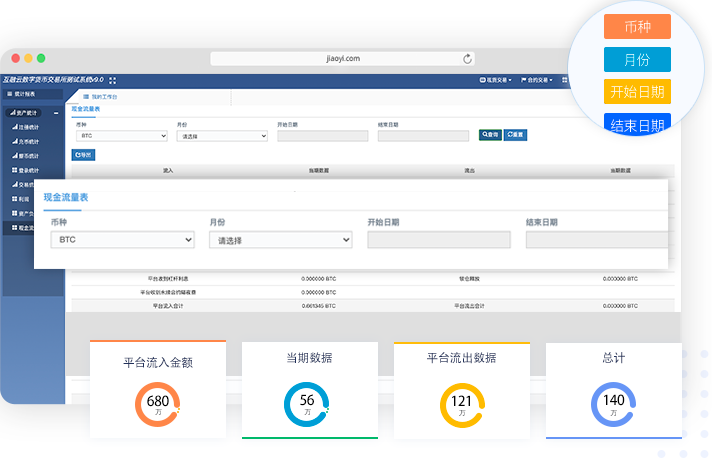Click the 开始日期 field in enlarged panel
Image resolution: width=712 pixels, height=458 pixels.
point(439,240)
